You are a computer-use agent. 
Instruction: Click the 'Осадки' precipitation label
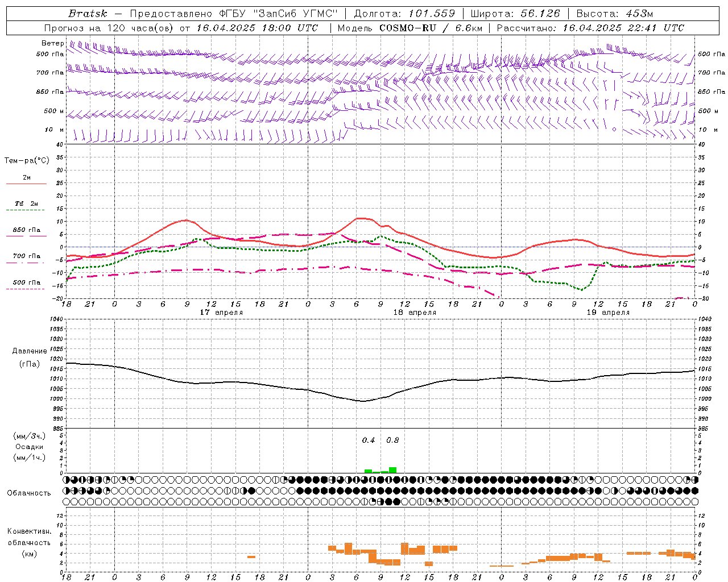pyautogui.click(x=30, y=447)
